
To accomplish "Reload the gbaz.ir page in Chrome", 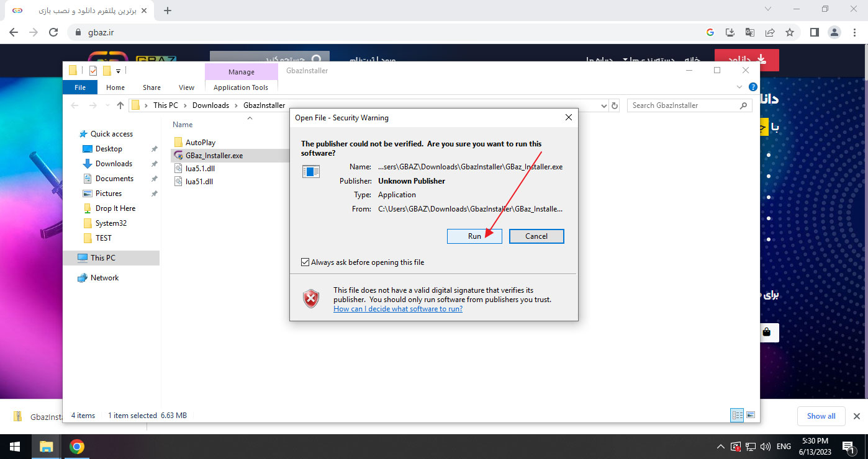I will tap(53, 32).
